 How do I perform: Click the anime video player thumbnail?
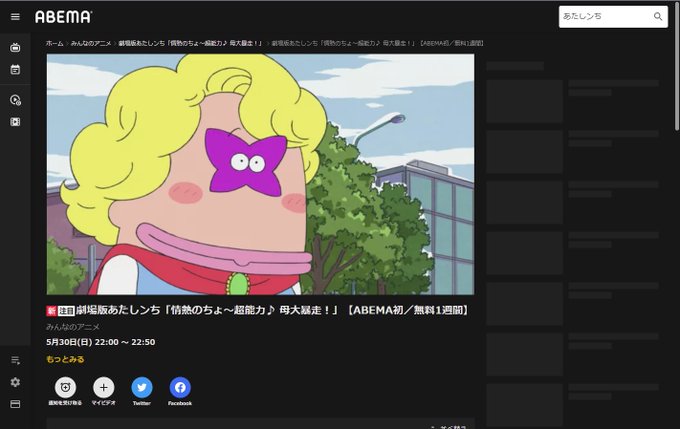tap(260, 174)
